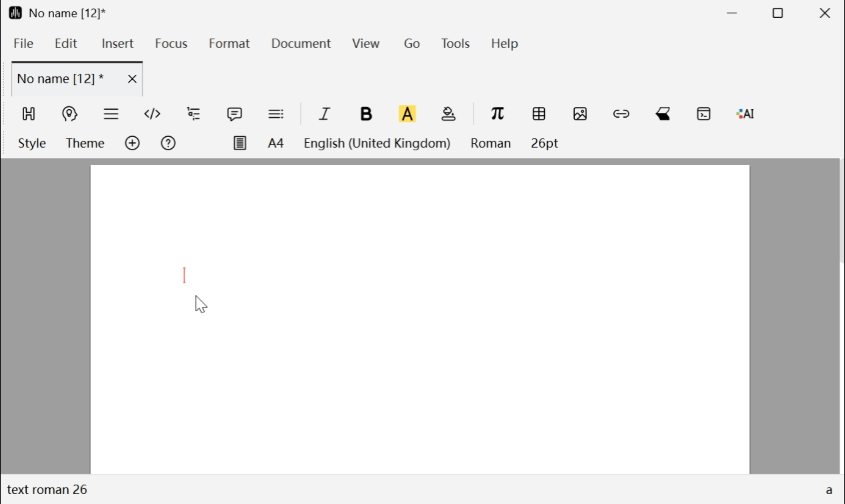Open the AI assistant icon

coord(745,114)
